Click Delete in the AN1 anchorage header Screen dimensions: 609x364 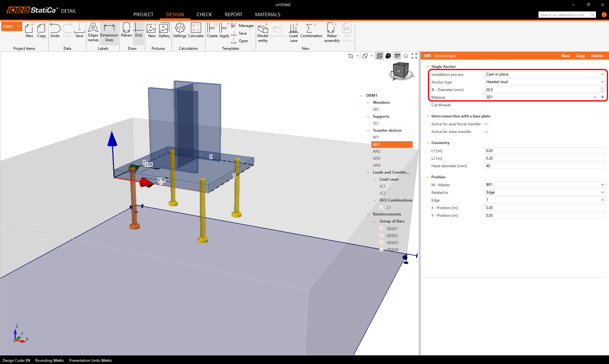click(x=597, y=56)
